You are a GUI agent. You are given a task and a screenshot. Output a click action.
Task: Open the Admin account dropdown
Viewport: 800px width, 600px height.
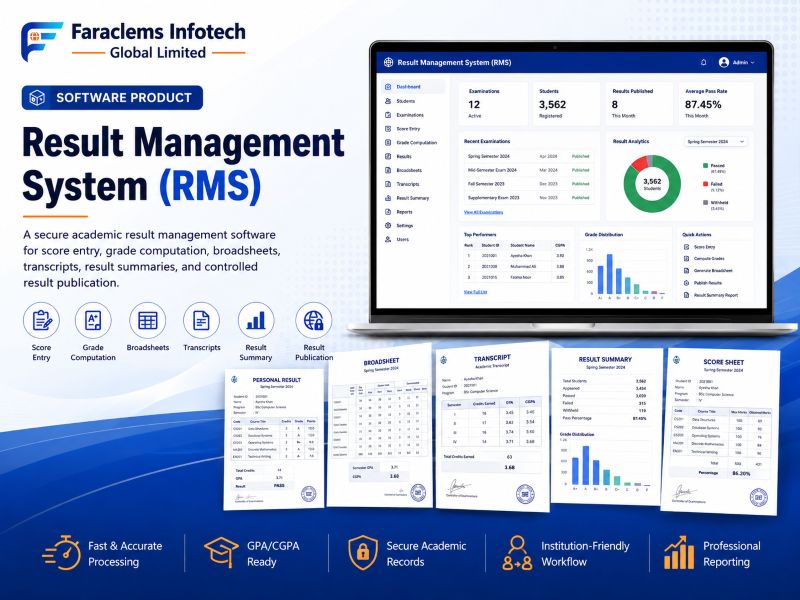736,62
